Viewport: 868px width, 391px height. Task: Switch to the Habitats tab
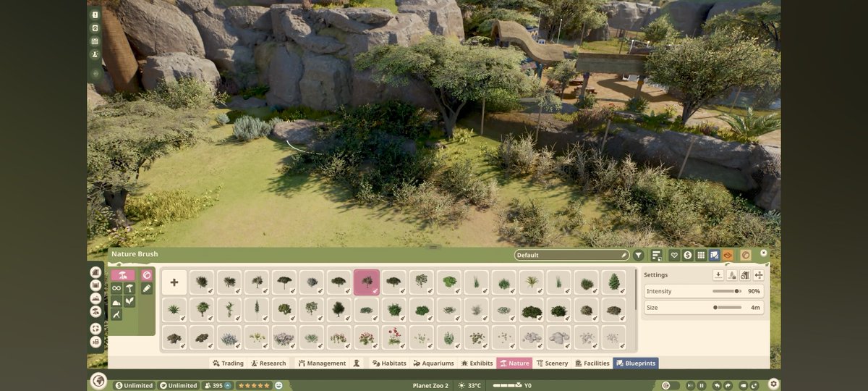[x=389, y=363]
